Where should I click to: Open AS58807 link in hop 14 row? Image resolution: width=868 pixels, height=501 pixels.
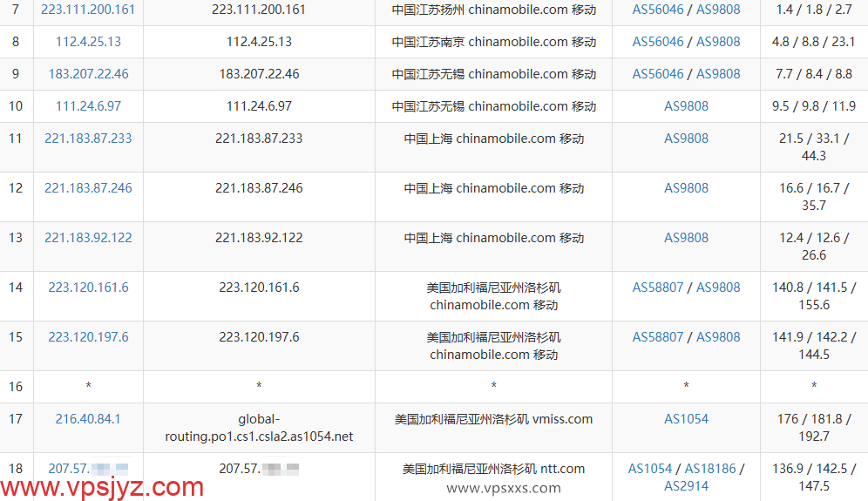[x=658, y=288]
